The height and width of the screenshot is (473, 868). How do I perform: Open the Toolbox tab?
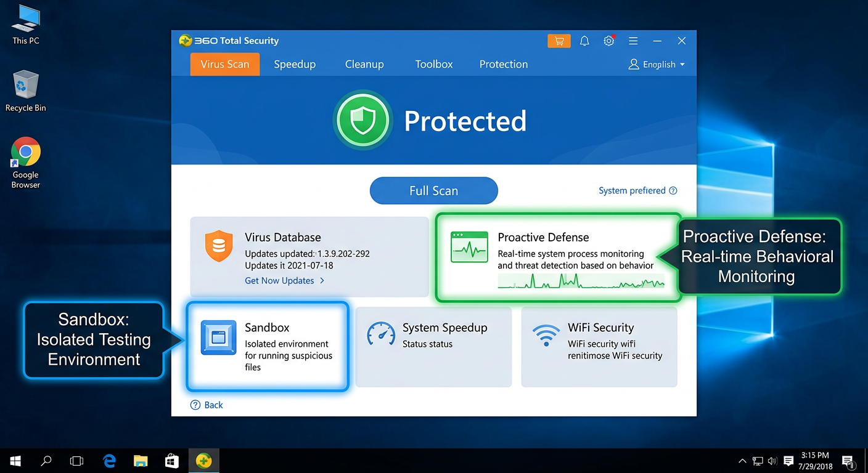point(433,64)
